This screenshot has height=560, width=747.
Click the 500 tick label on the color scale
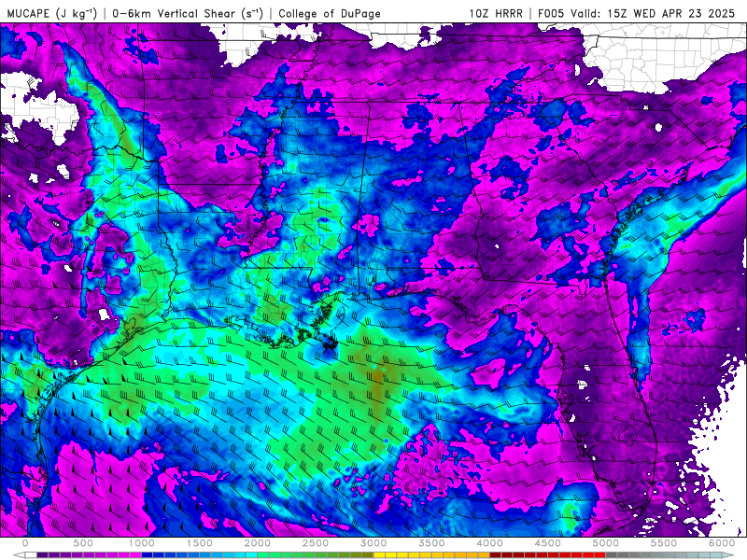point(83,543)
